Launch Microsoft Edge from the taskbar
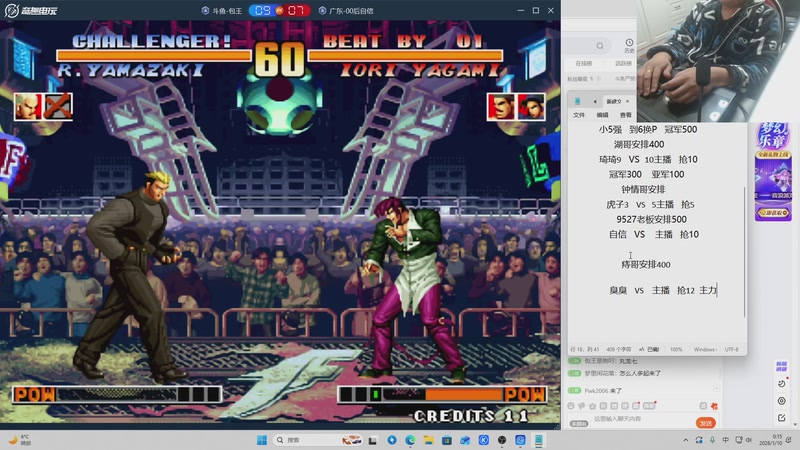Viewport: 800px width, 450px height. (410, 440)
